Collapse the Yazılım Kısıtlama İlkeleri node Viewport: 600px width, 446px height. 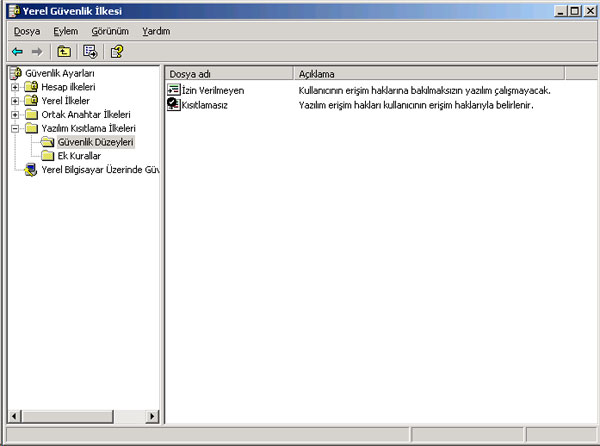pyautogui.click(x=15, y=129)
